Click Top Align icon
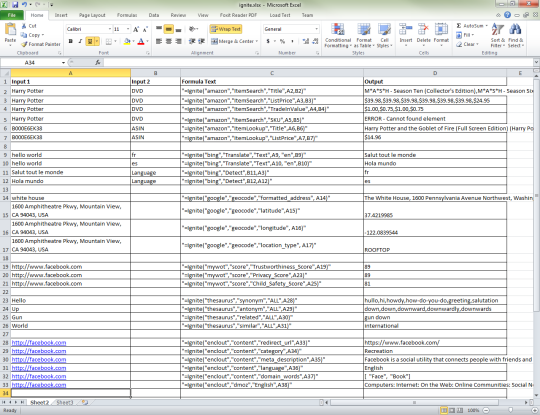Screen dimensions: 540x415 [159, 29]
